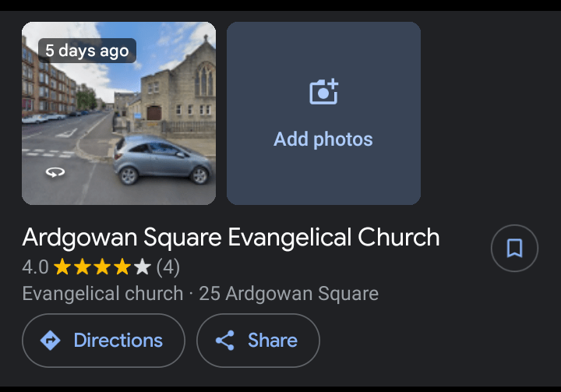Click the first yellow rating star
561x392 pixels.
(62, 268)
